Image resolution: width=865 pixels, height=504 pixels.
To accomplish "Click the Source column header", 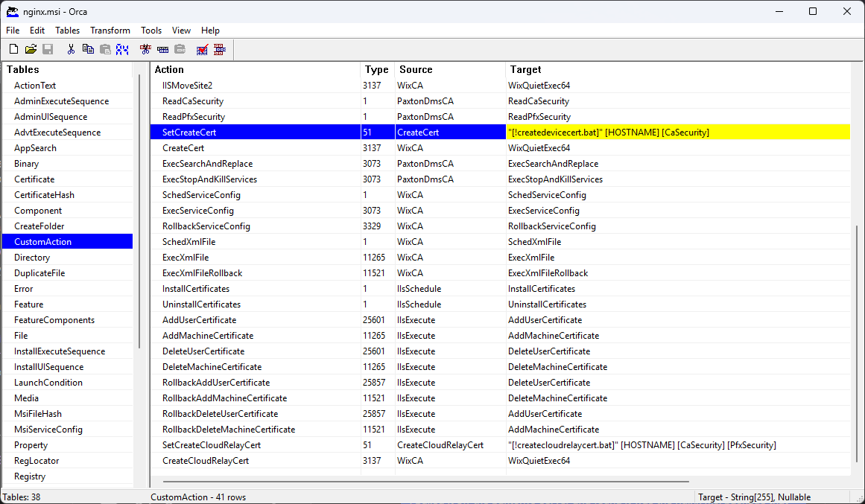I will [450, 69].
